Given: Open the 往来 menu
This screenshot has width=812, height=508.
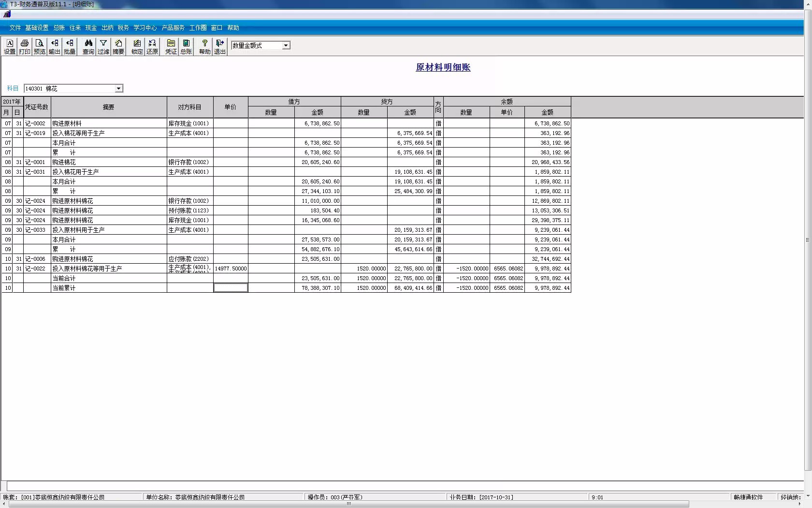Looking at the screenshot, I should point(75,28).
